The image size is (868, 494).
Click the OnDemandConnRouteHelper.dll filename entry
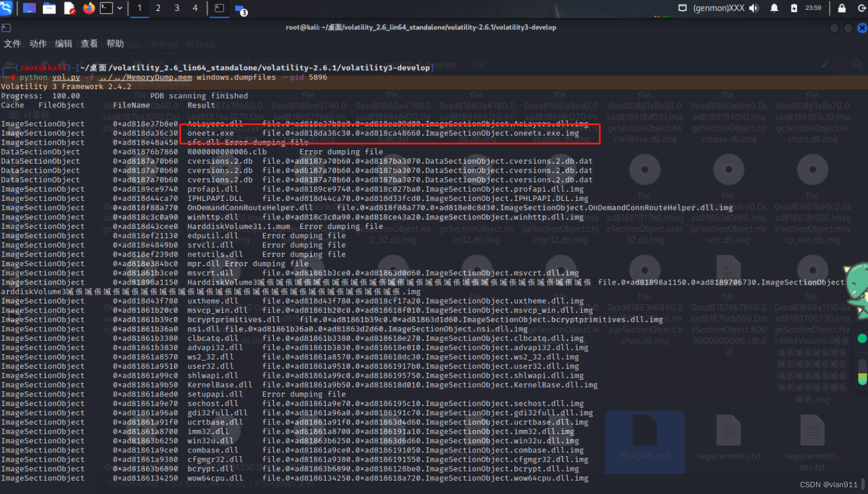(250, 208)
